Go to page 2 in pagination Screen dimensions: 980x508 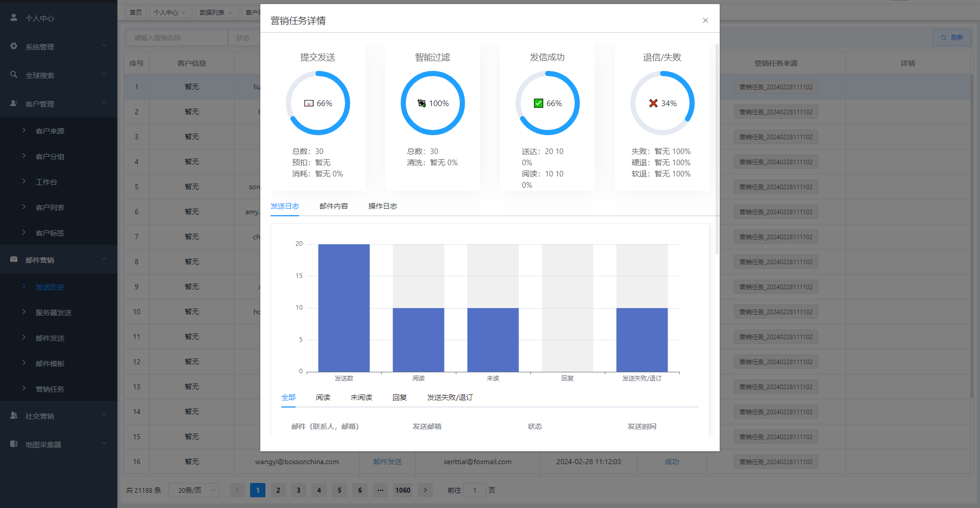(278, 490)
